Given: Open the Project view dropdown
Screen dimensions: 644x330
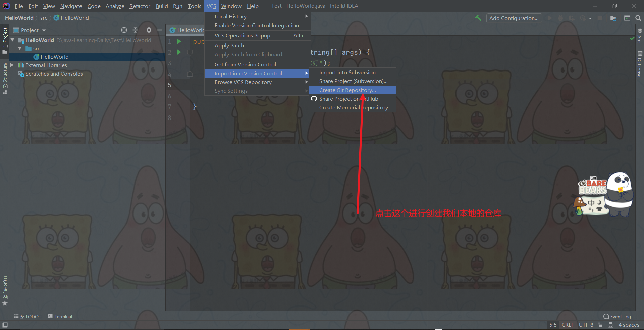Looking at the screenshot, I should (x=30, y=30).
